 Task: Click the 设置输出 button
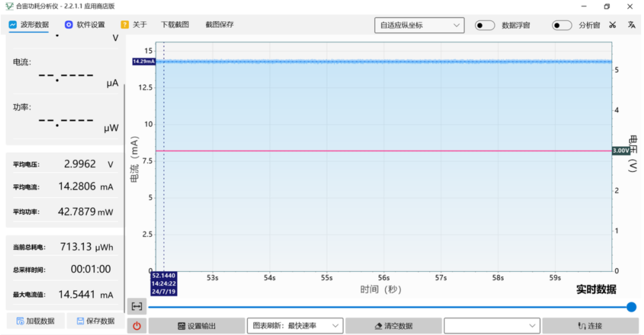[197, 326]
